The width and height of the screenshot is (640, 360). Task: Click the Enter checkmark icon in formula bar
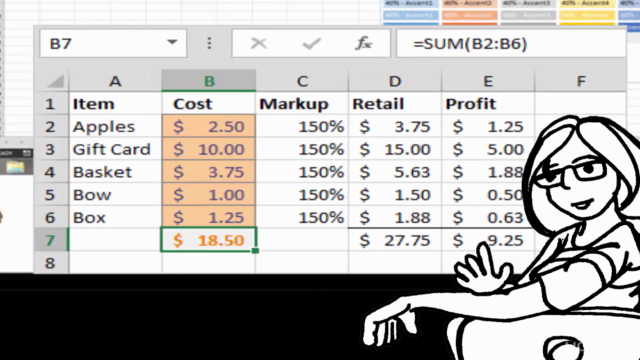311,43
